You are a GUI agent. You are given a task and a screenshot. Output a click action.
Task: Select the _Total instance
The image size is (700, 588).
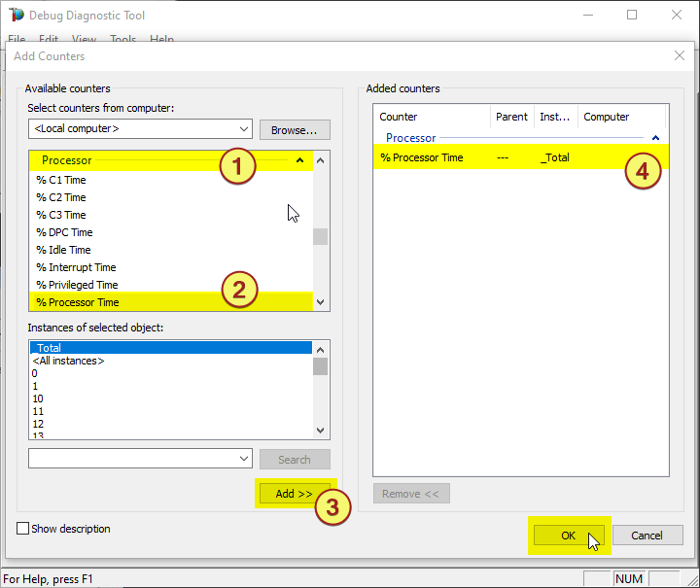click(171, 348)
